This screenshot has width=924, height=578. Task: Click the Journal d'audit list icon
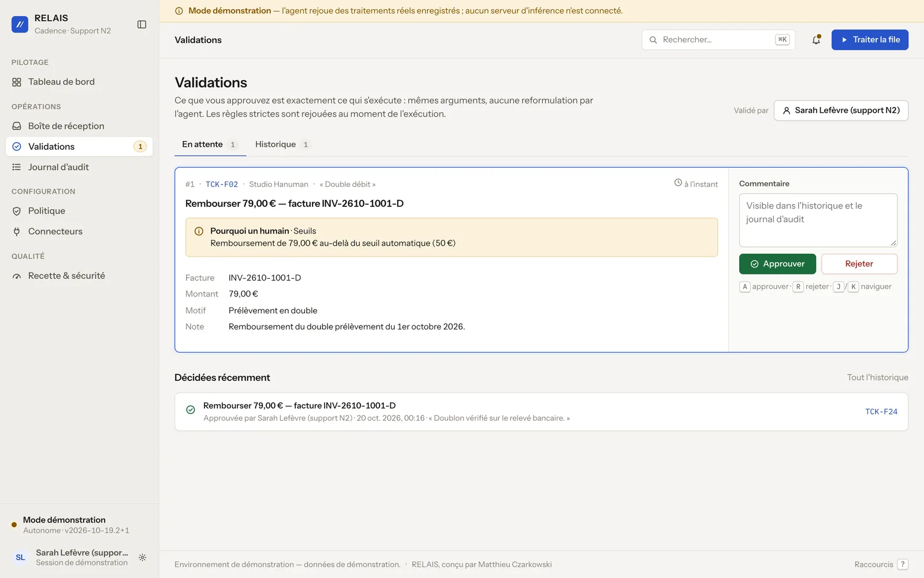pos(17,167)
